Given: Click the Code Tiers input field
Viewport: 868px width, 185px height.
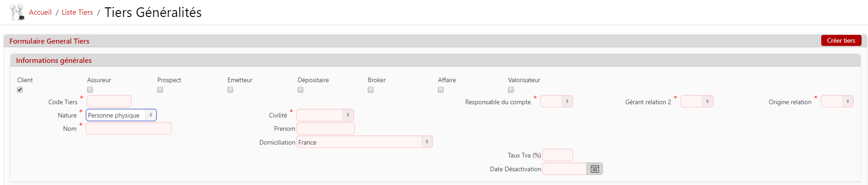Looking at the screenshot, I should click(x=109, y=101).
